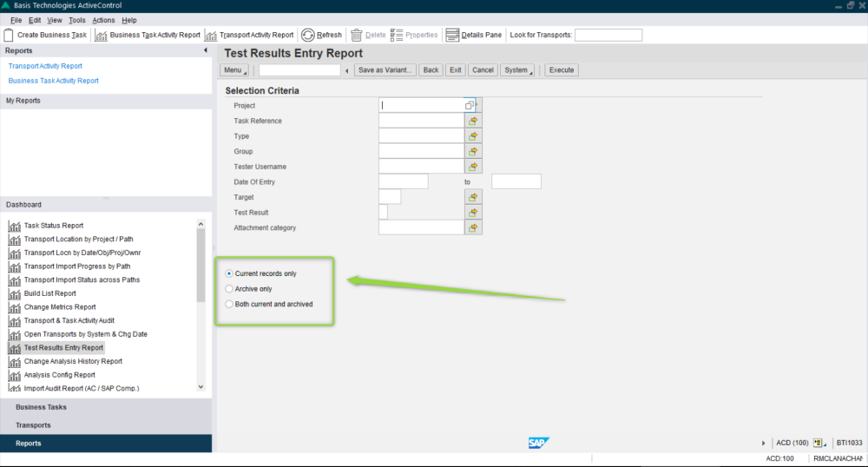Select Current records only option
Viewport: 868px width, 467px height.
click(229, 273)
